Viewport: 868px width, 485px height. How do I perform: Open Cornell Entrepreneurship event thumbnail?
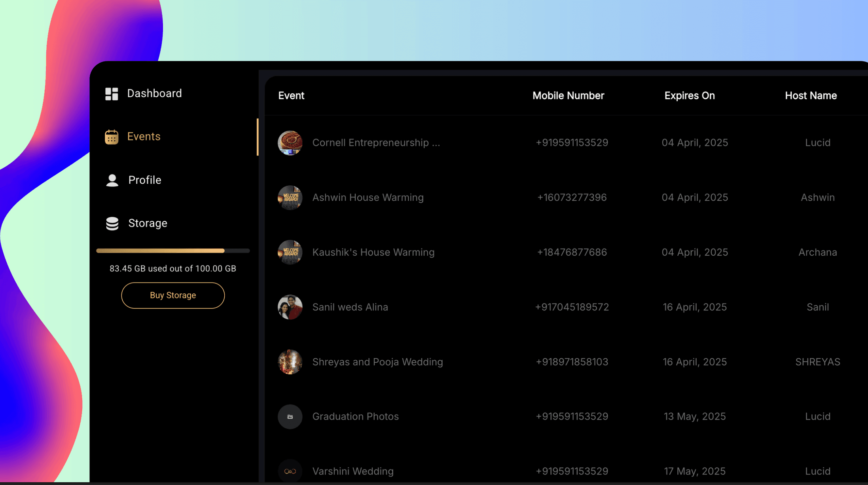(290, 143)
